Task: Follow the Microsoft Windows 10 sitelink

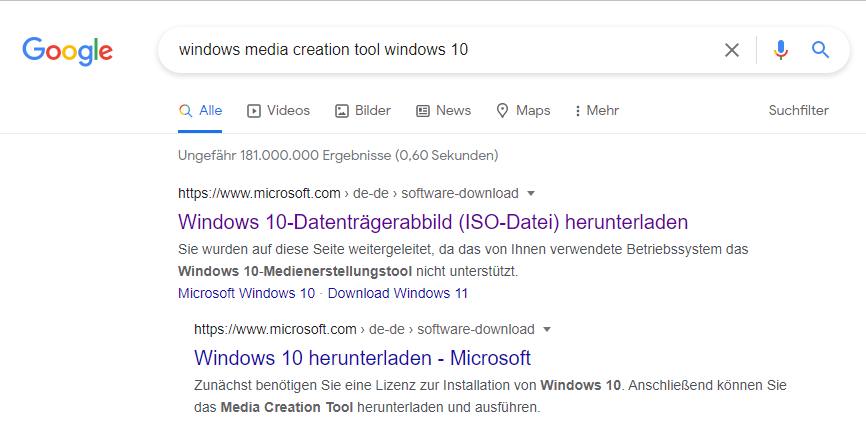Action: pos(246,293)
